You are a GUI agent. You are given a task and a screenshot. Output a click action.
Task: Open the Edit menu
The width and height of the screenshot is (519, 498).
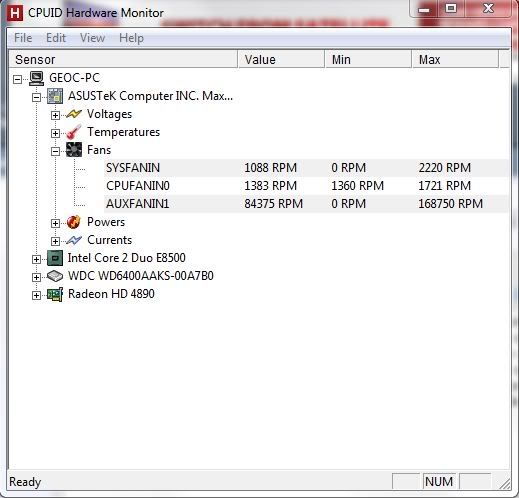pyautogui.click(x=56, y=38)
